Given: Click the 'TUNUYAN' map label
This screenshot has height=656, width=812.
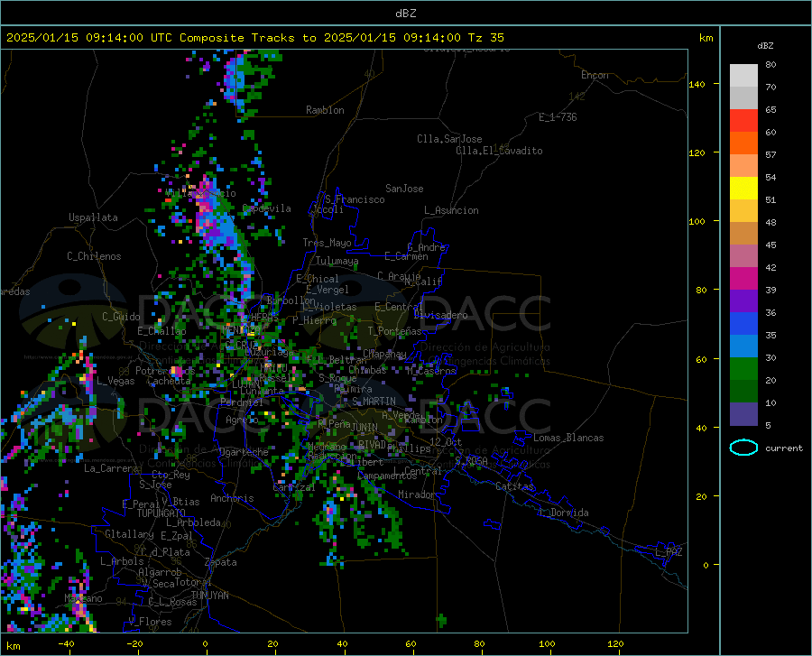Looking at the screenshot, I should pyautogui.click(x=209, y=596).
